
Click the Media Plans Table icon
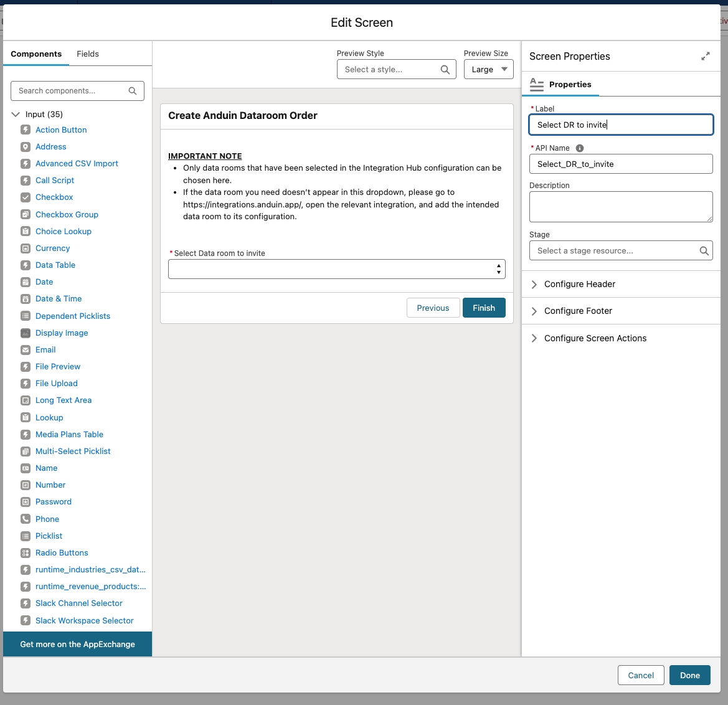(26, 435)
